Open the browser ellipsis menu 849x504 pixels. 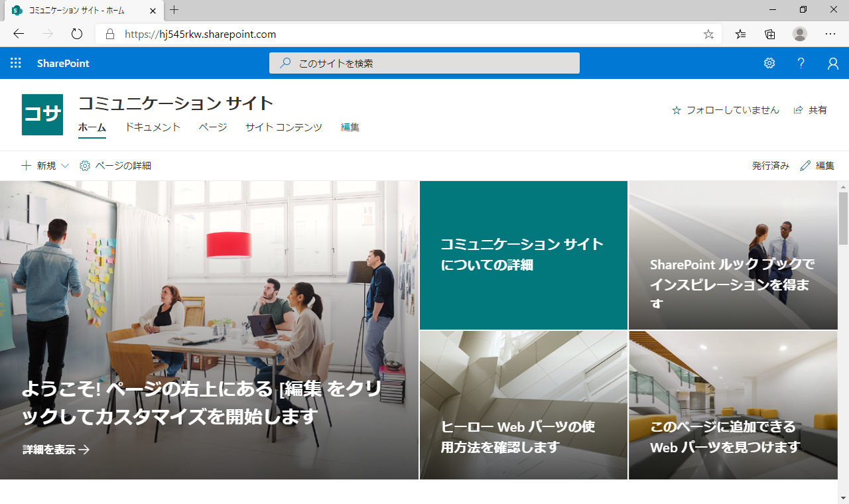(830, 34)
